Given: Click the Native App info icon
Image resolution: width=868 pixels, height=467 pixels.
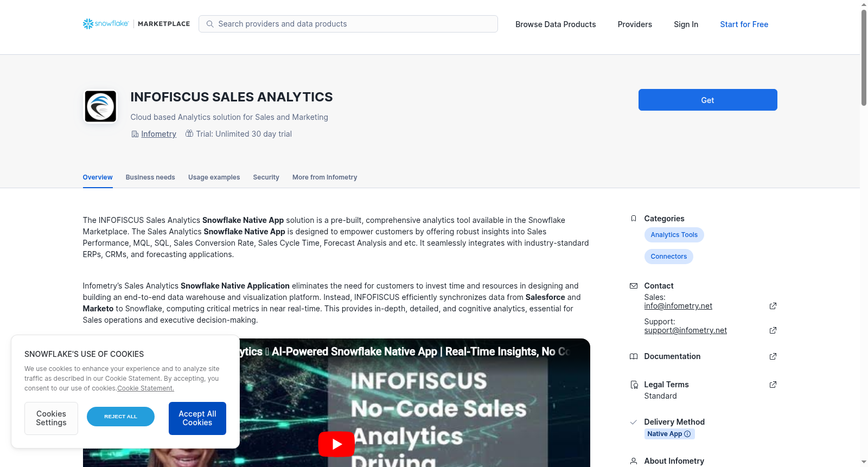Looking at the screenshot, I should (x=687, y=434).
